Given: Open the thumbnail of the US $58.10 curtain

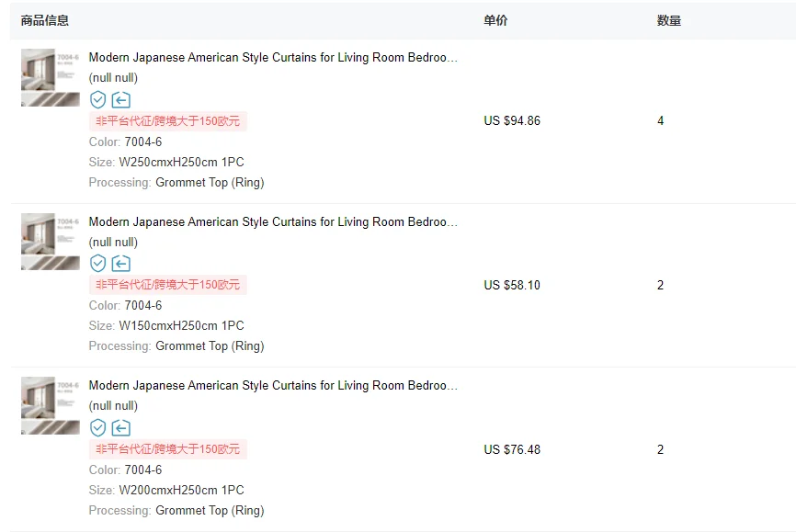Looking at the screenshot, I should pyautogui.click(x=51, y=242).
